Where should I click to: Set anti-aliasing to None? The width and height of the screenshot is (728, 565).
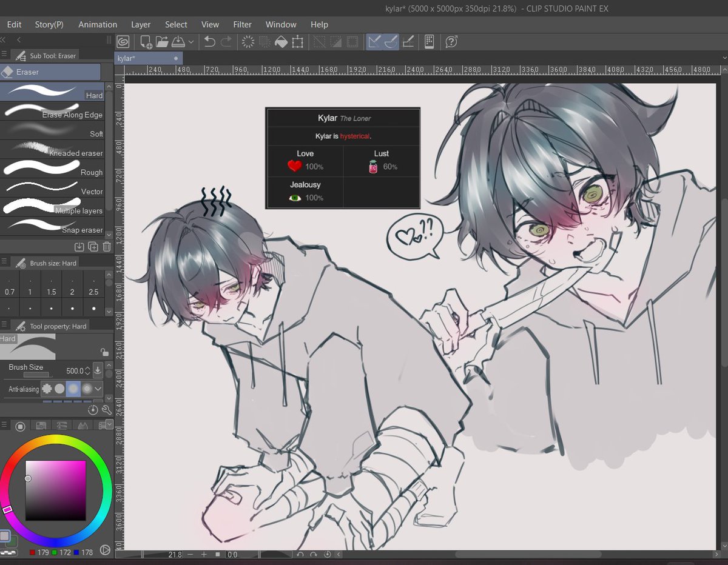(47, 389)
